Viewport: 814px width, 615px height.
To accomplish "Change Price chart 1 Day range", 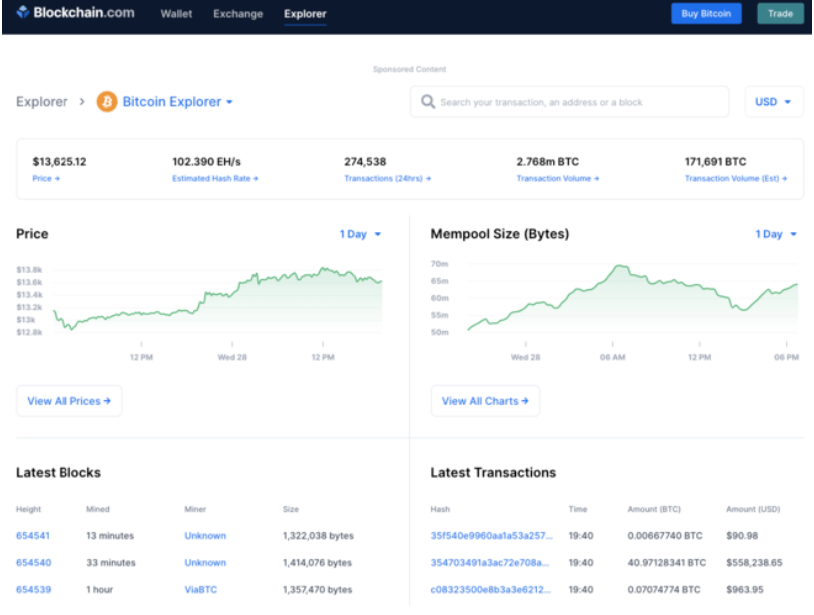I will pyautogui.click(x=360, y=234).
